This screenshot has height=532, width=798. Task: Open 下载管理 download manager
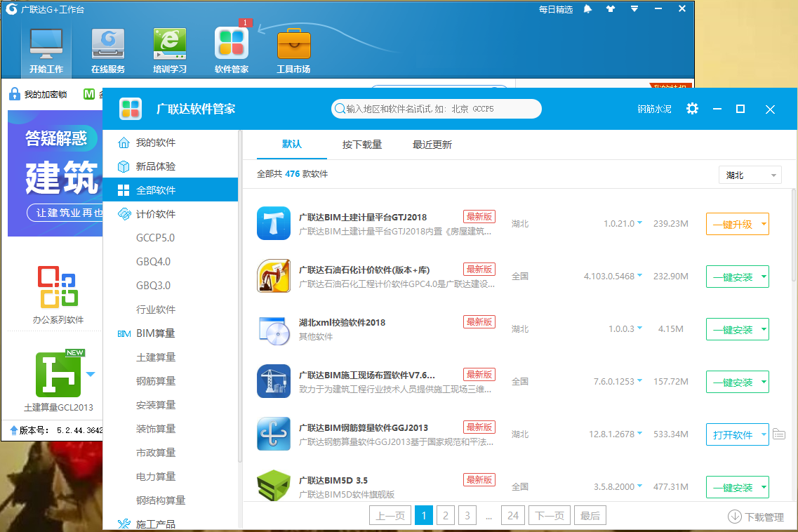[x=756, y=517]
